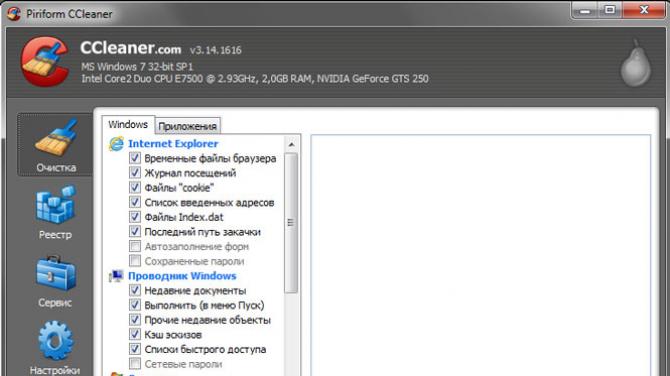The height and width of the screenshot is (376, 670).
Task: Open the Настройки settings section
Action: (x=55, y=348)
